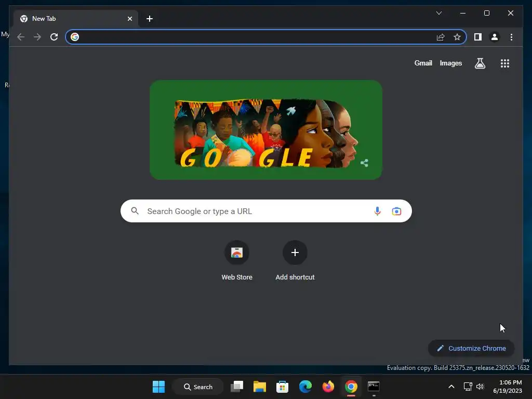Launch Firefox from taskbar
Viewport: 532px width, 399px height.
[x=328, y=387]
